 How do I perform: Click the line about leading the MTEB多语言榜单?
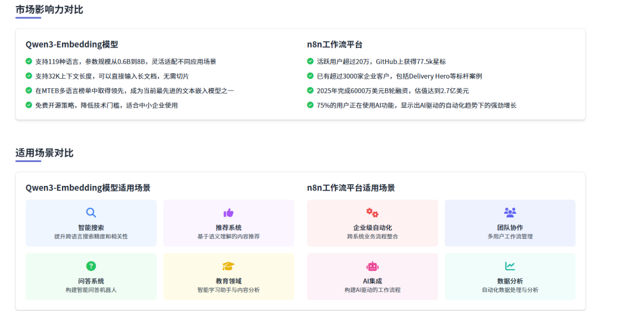click(135, 91)
